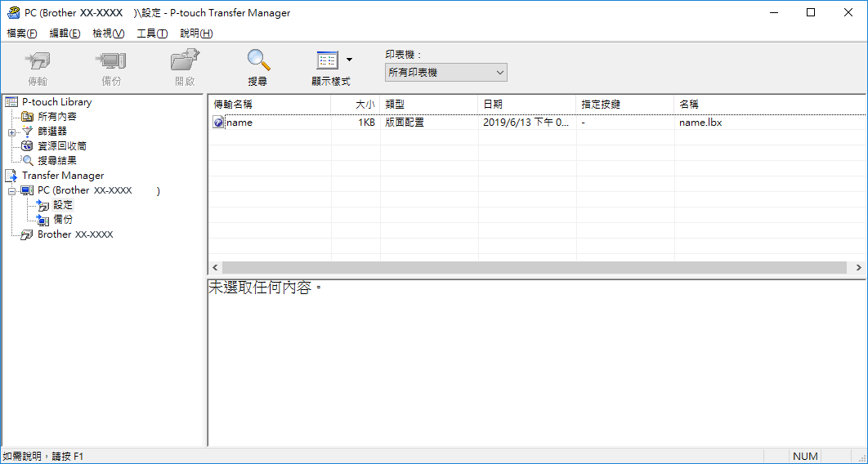Click the Brother XX-XXXX printer icon
Screen dimensions: 868x464
(x=27, y=235)
